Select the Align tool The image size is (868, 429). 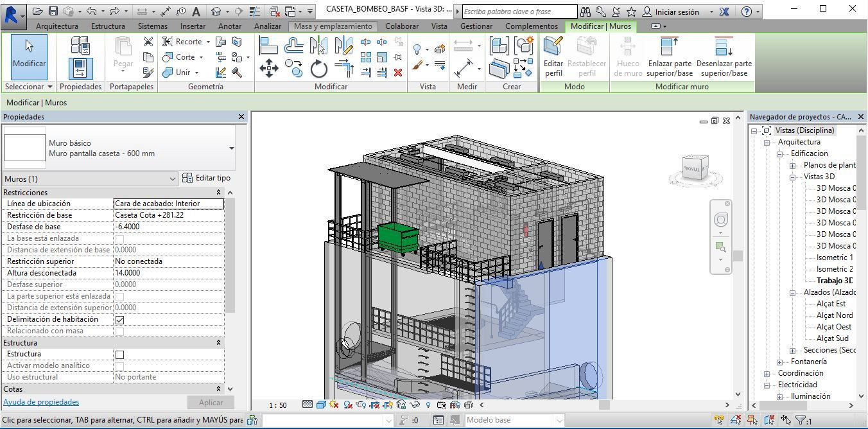(268, 45)
